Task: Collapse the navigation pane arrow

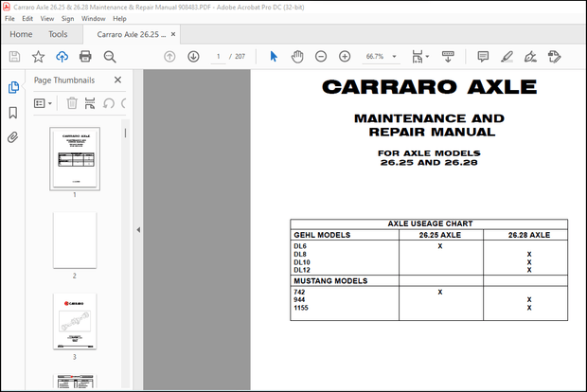Action: click(x=138, y=229)
